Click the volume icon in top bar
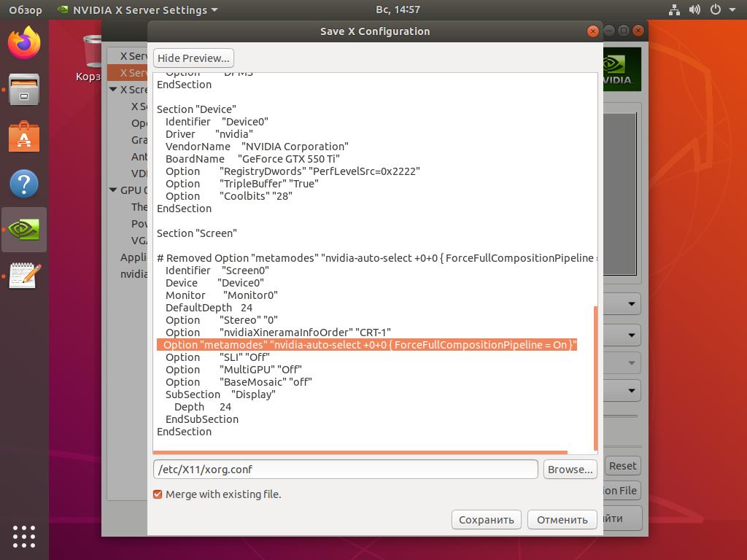 pos(694,10)
